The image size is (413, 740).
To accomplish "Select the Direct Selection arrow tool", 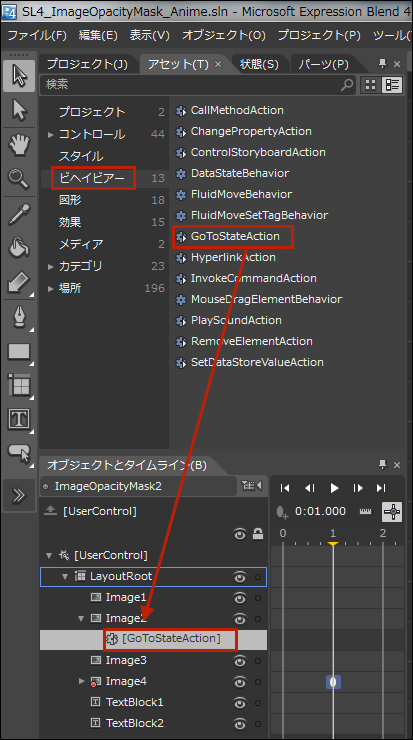I will (x=19, y=110).
